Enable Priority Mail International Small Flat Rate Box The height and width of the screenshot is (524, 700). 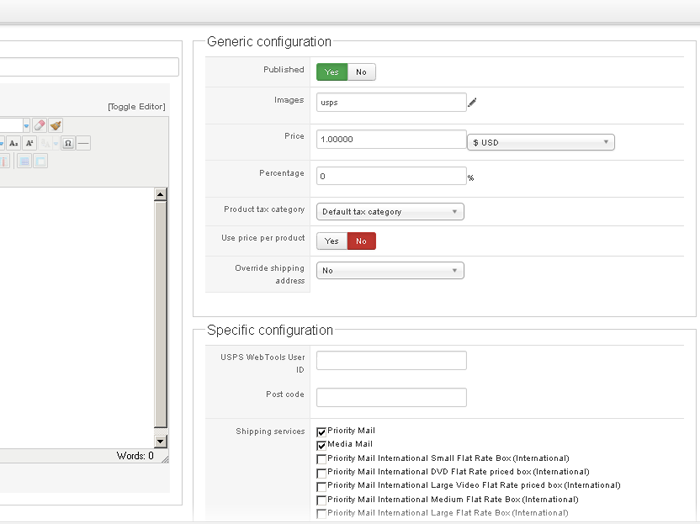point(321,458)
